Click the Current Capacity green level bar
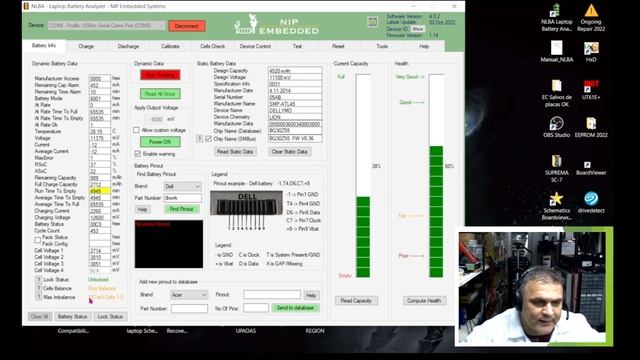 tap(363, 237)
